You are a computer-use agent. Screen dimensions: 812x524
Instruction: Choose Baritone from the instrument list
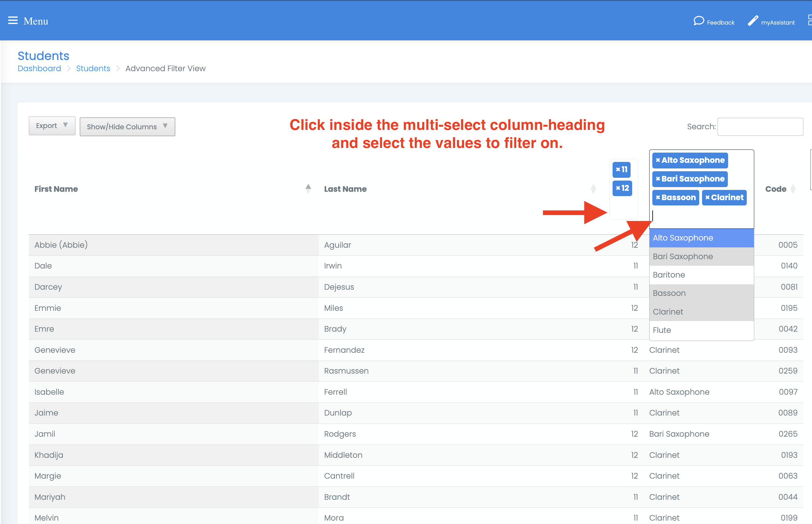click(701, 275)
